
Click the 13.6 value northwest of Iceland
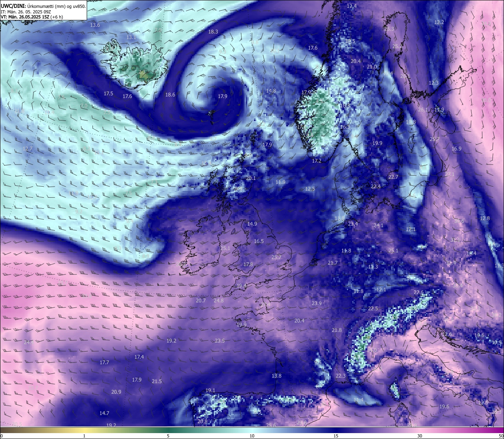(x=95, y=25)
